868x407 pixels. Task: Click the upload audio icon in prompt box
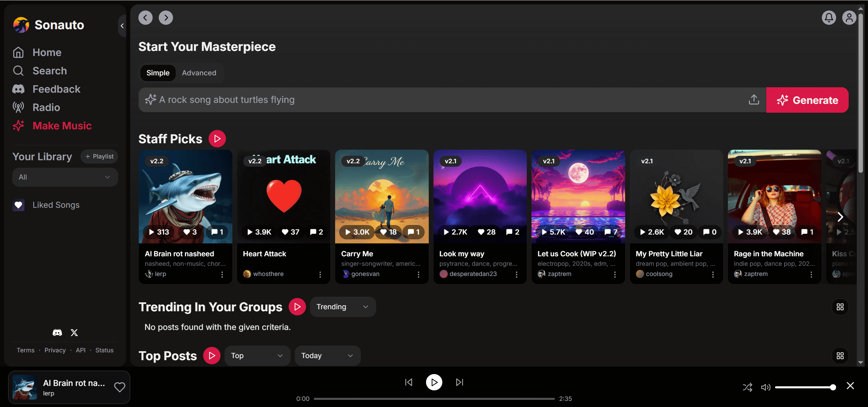754,100
